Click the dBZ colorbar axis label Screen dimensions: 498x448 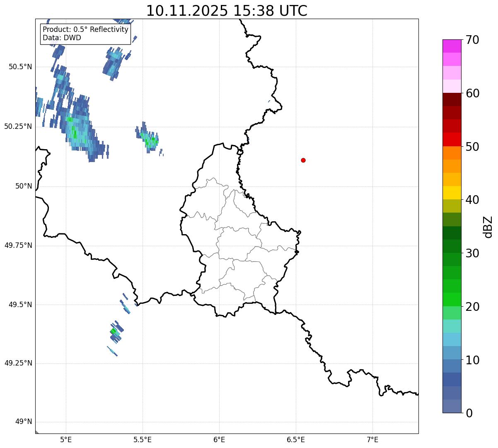pos(488,226)
